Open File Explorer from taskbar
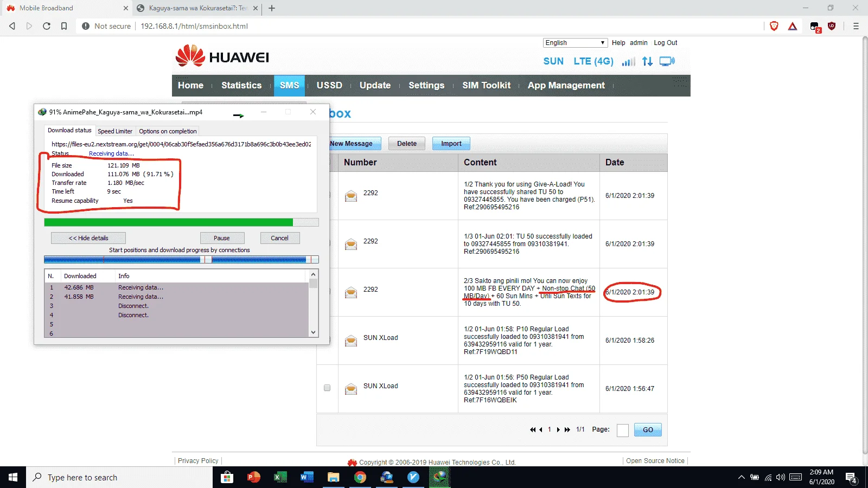Image resolution: width=868 pixels, height=488 pixels. coord(333,477)
